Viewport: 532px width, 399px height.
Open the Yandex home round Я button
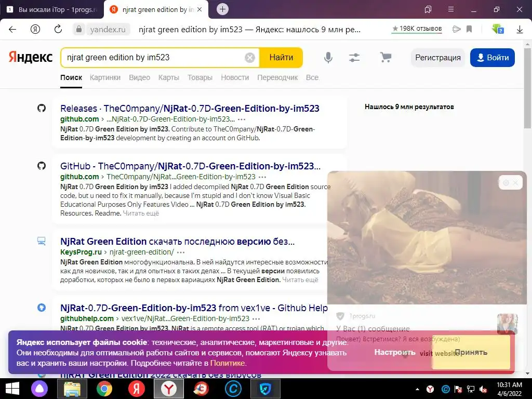(35, 29)
